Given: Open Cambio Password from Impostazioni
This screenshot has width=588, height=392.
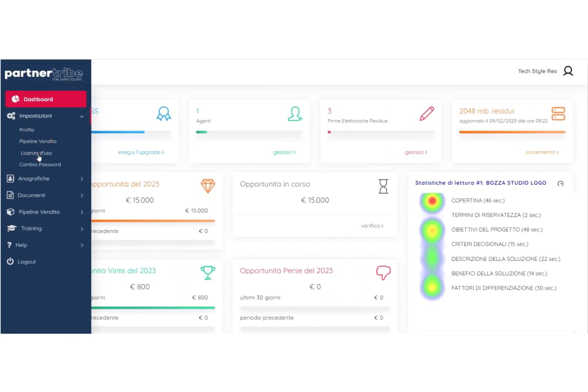Looking at the screenshot, I should [40, 164].
